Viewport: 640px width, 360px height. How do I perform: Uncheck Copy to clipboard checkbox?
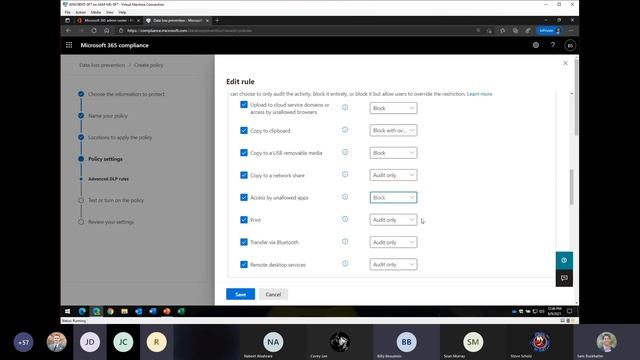click(244, 130)
